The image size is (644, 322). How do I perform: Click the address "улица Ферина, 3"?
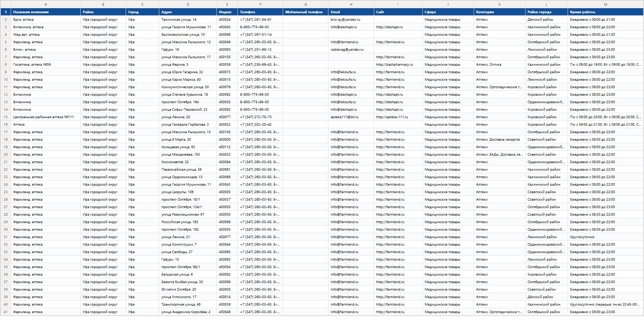pos(188,65)
